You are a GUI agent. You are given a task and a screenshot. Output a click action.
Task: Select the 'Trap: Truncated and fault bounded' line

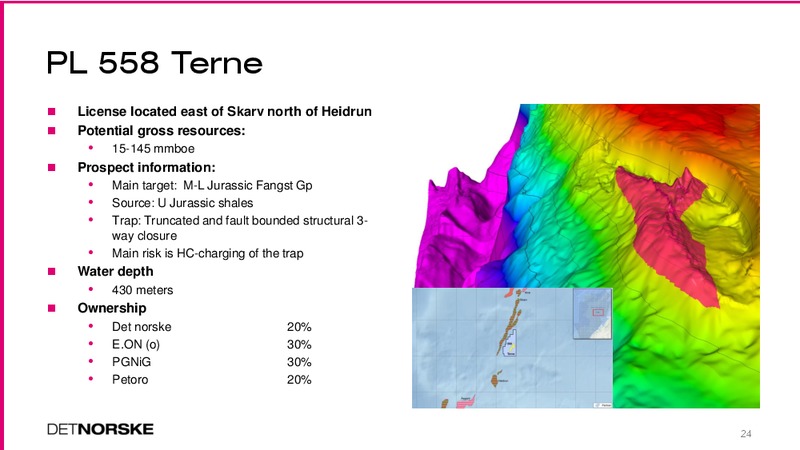coord(239,228)
